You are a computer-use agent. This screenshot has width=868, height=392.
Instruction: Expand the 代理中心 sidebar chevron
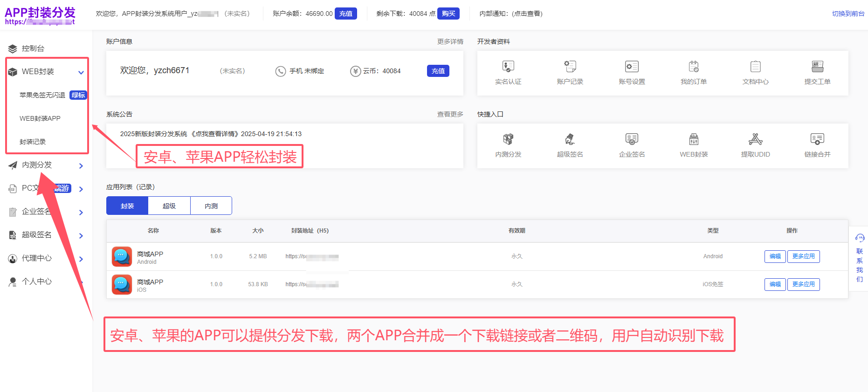81,259
